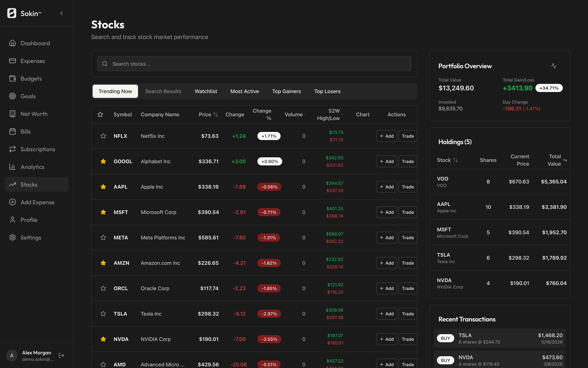The height and width of the screenshot is (368, 588).
Task: Click the logout icon beside Alex Morgan
Action: (x=62, y=356)
